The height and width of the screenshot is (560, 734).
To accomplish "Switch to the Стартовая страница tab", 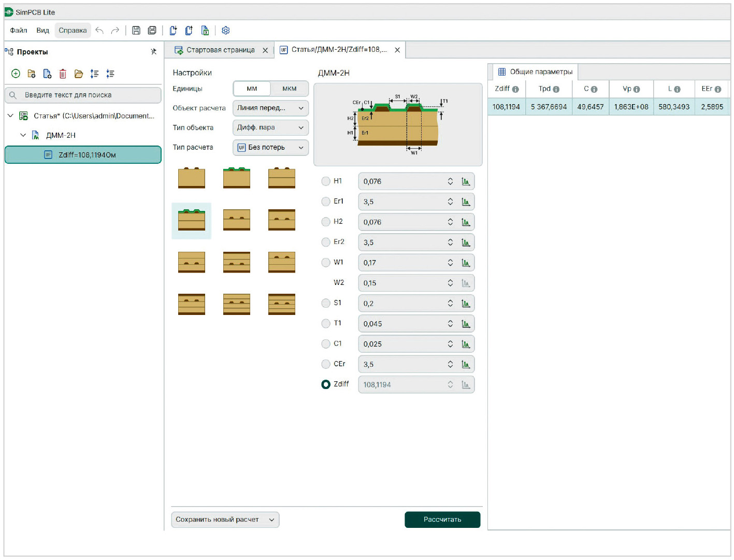I will 220,50.
